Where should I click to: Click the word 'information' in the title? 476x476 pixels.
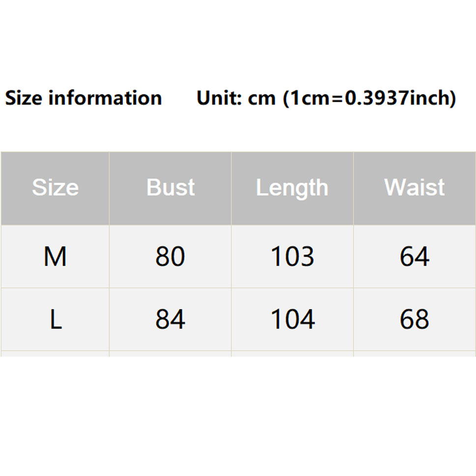click(105, 98)
